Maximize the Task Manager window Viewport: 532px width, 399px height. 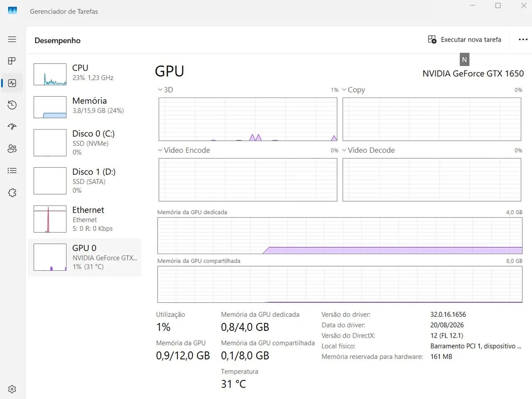coord(498,6)
